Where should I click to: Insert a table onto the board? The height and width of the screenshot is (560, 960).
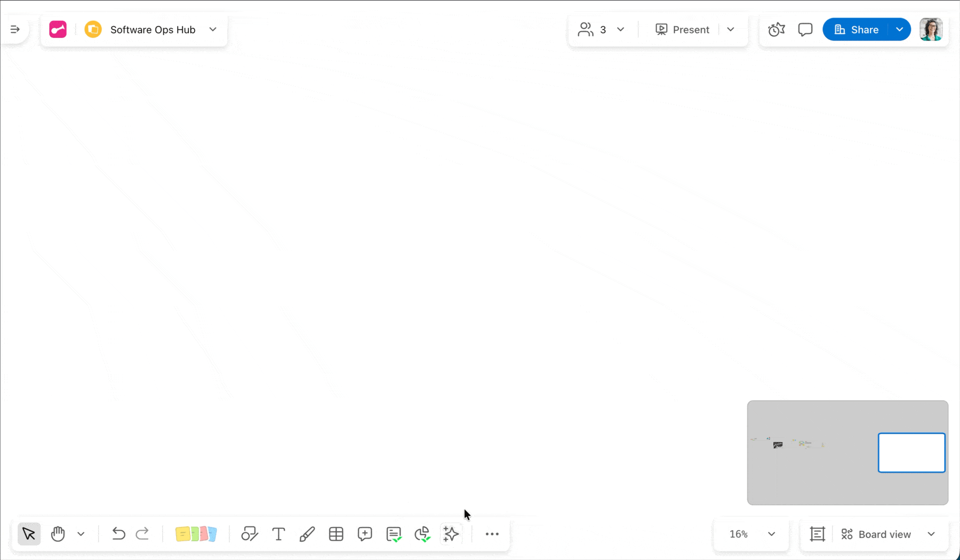coord(336,534)
